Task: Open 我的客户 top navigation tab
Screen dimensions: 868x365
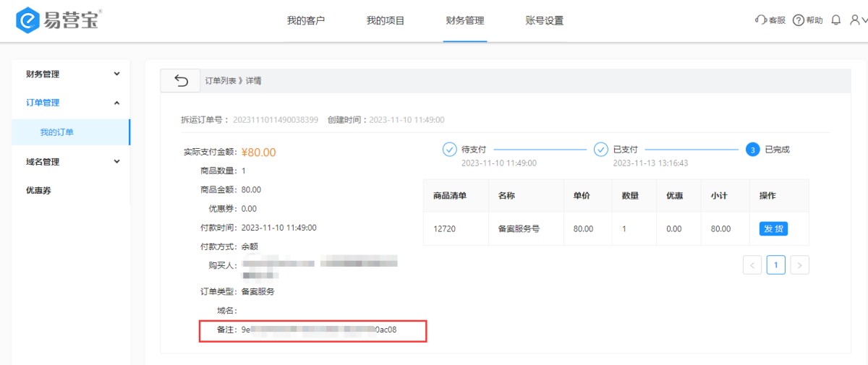Action: tap(306, 20)
